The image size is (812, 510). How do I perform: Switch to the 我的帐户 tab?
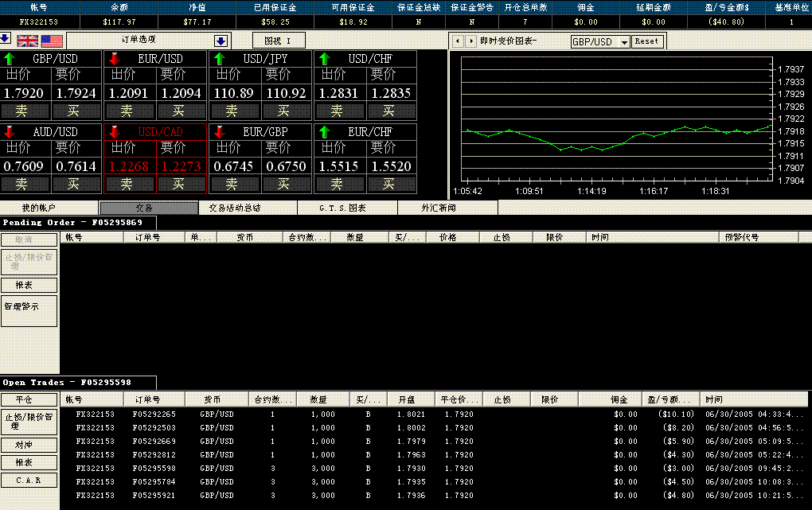(x=49, y=208)
